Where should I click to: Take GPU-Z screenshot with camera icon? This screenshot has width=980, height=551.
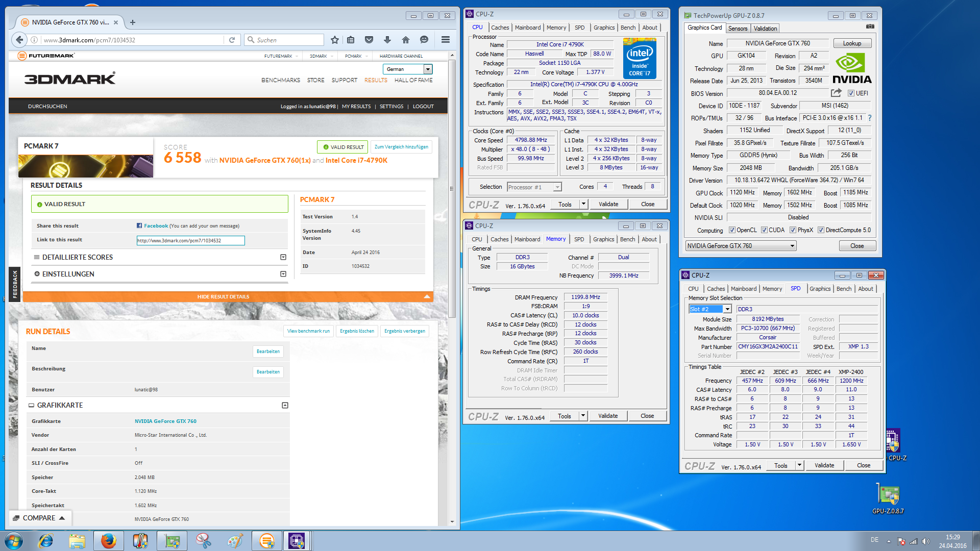[x=870, y=27]
